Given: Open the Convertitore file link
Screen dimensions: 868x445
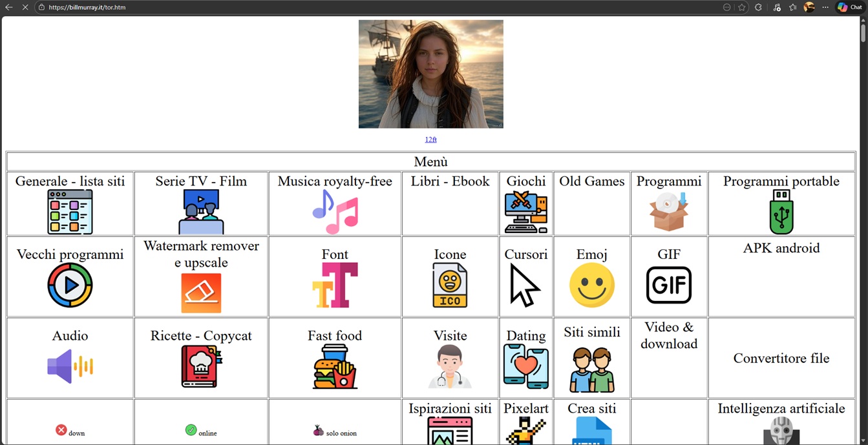Looking at the screenshot, I should click(x=781, y=358).
